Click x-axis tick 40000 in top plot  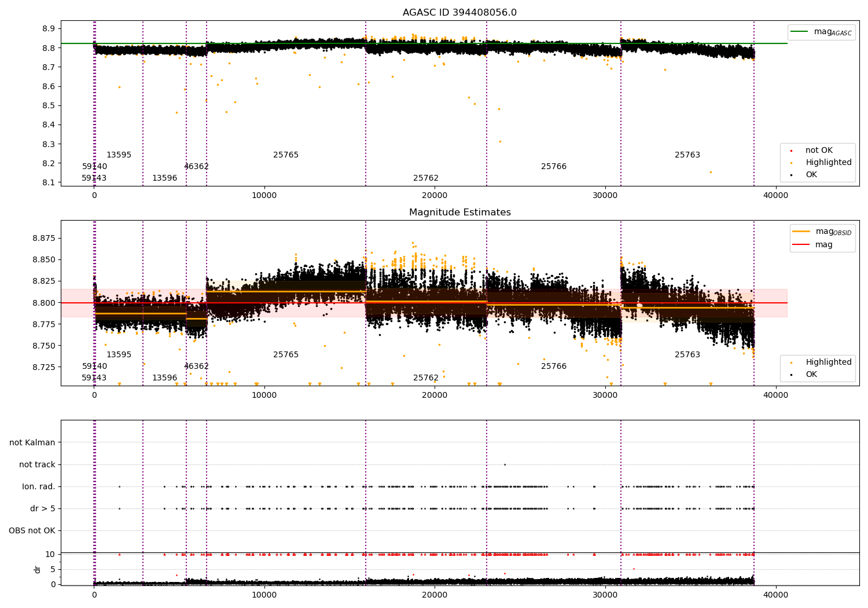(x=775, y=195)
